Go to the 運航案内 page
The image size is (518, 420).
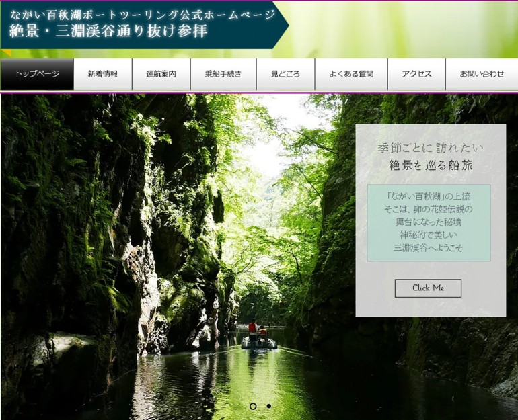click(x=161, y=74)
